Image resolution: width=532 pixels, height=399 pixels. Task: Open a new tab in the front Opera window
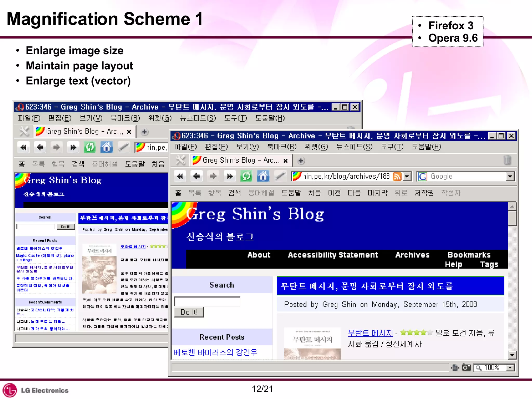[301, 161]
